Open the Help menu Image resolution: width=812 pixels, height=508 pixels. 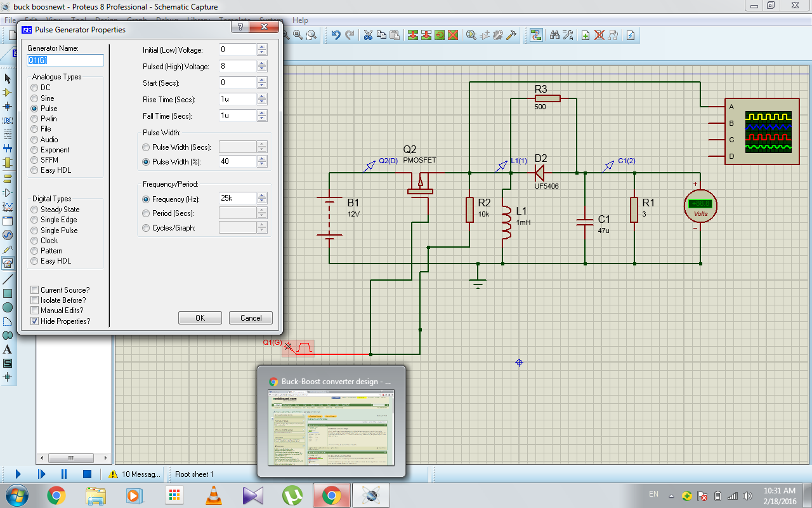pos(300,20)
